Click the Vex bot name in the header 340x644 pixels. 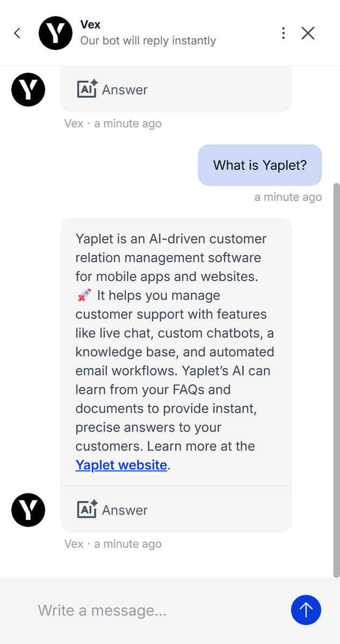tap(90, 24)
